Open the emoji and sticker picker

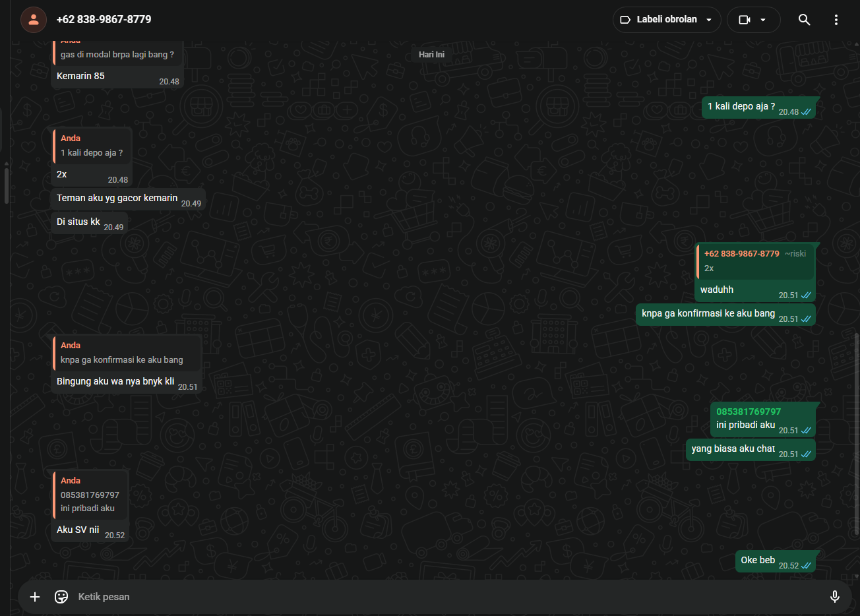click(61, 597)
